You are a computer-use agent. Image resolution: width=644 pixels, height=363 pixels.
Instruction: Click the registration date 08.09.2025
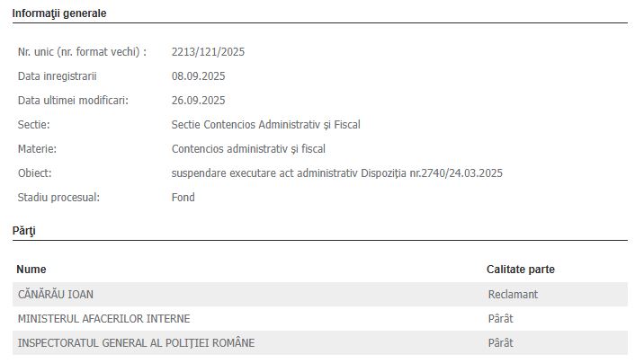198,76
